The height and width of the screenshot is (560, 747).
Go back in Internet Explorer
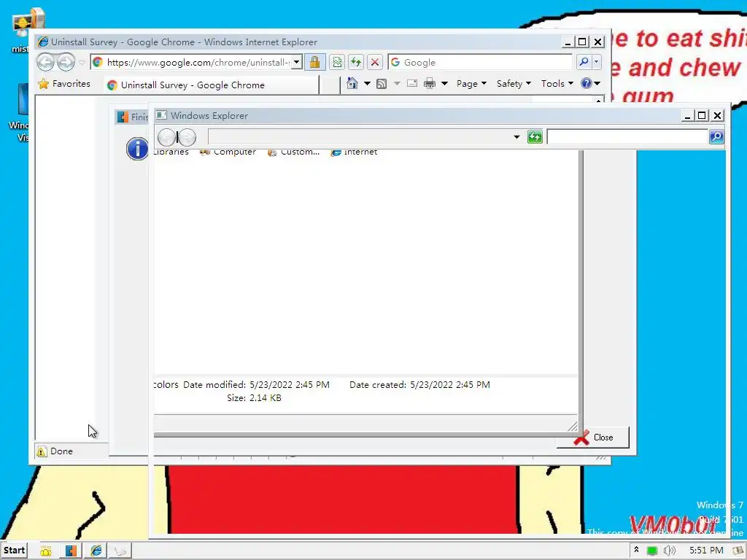click(46, 63)
